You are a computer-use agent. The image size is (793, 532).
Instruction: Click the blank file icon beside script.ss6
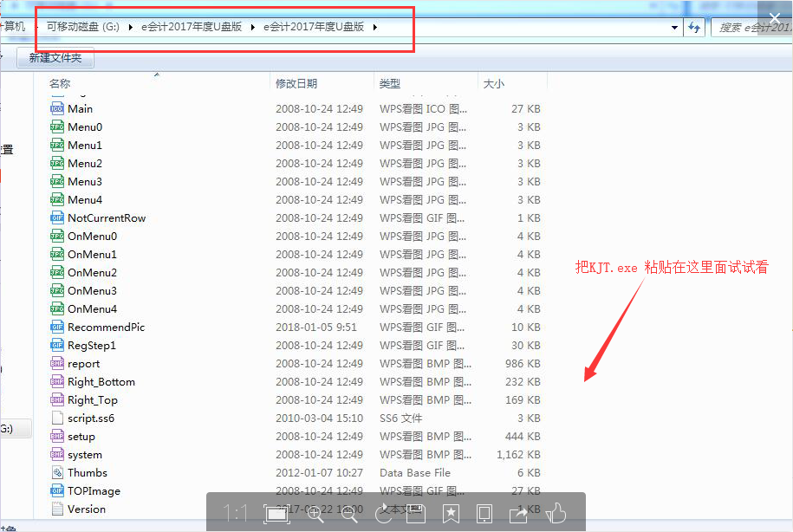coord(56,418)
